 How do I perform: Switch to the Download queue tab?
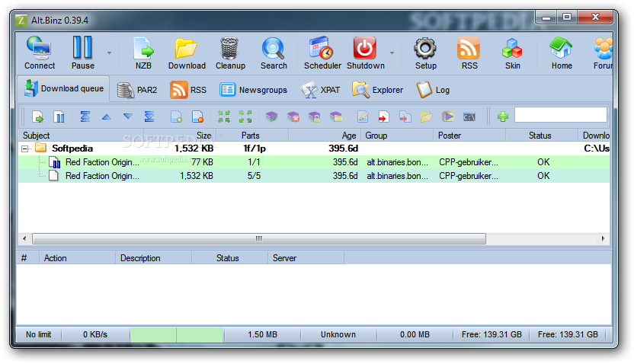pos(64,88)
